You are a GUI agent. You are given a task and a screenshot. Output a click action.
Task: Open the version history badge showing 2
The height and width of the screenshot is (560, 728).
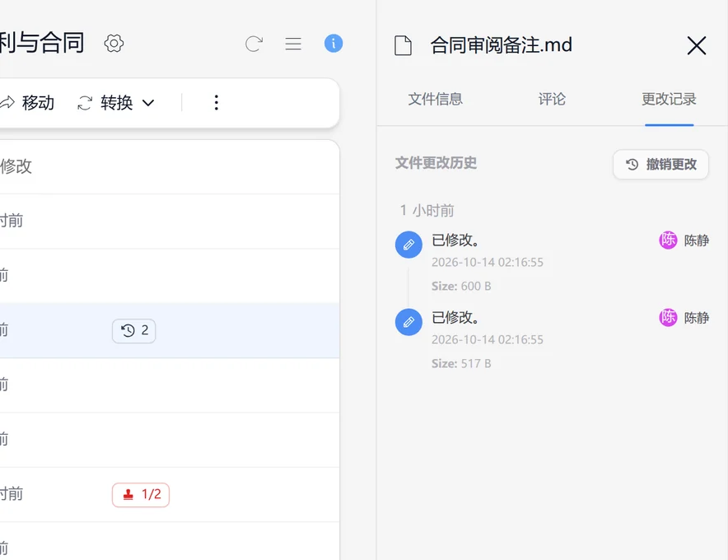[x=133, y=330]
